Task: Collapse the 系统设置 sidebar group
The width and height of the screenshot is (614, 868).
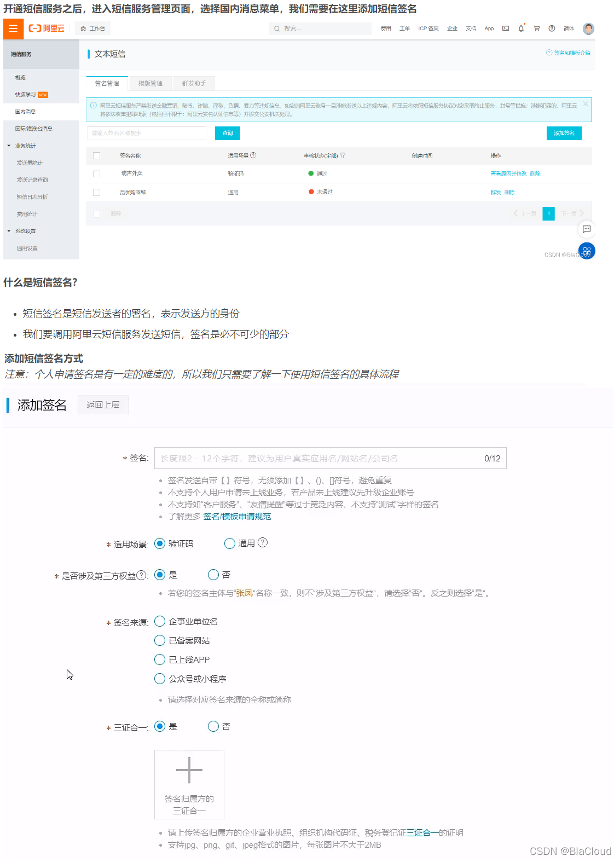Action: 9,231
